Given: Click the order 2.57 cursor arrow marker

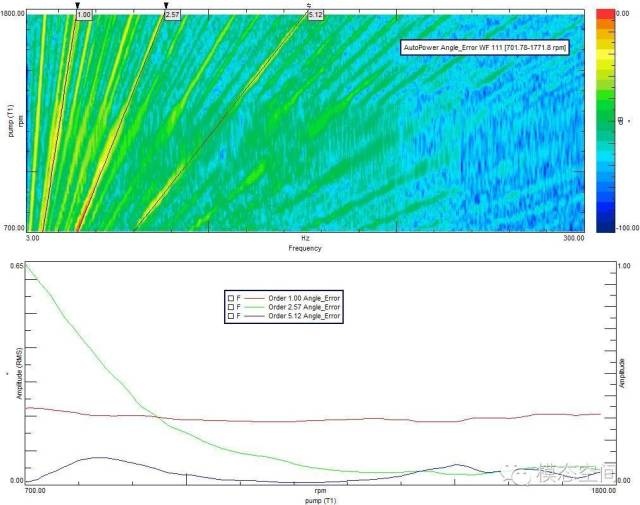Looking at the screenshot, I should coord(166,6).
